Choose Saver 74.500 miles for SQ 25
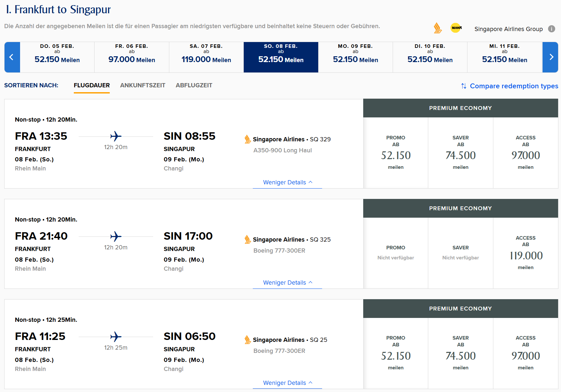This screenshot has height=392, width=561. pyautogui.click(x=460, y=353)
